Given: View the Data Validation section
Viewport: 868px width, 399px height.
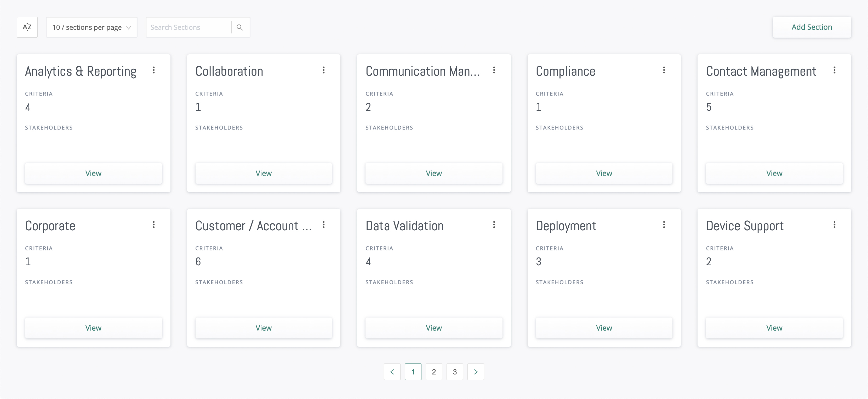Looking at the screenshot, I should click(434, 328).
